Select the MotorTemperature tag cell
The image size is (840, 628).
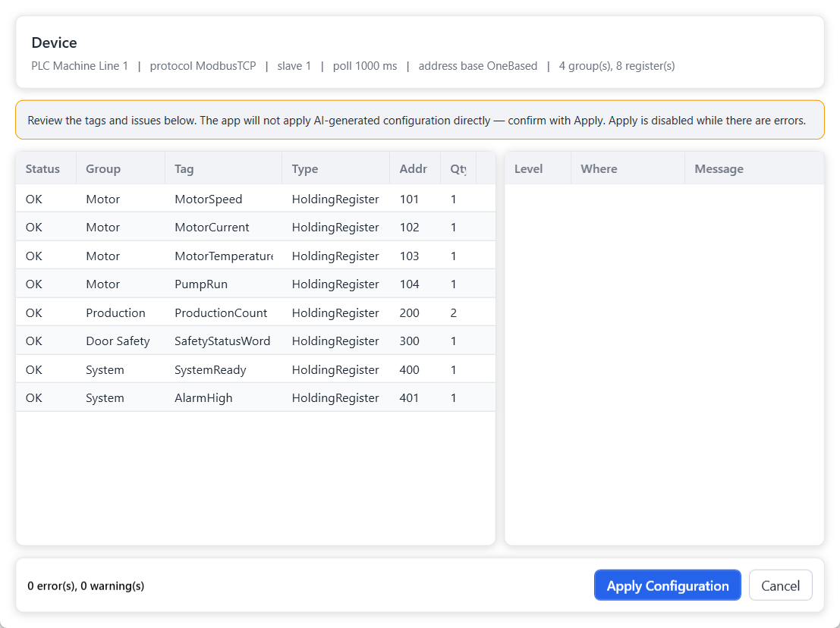[x=223, y=256]
